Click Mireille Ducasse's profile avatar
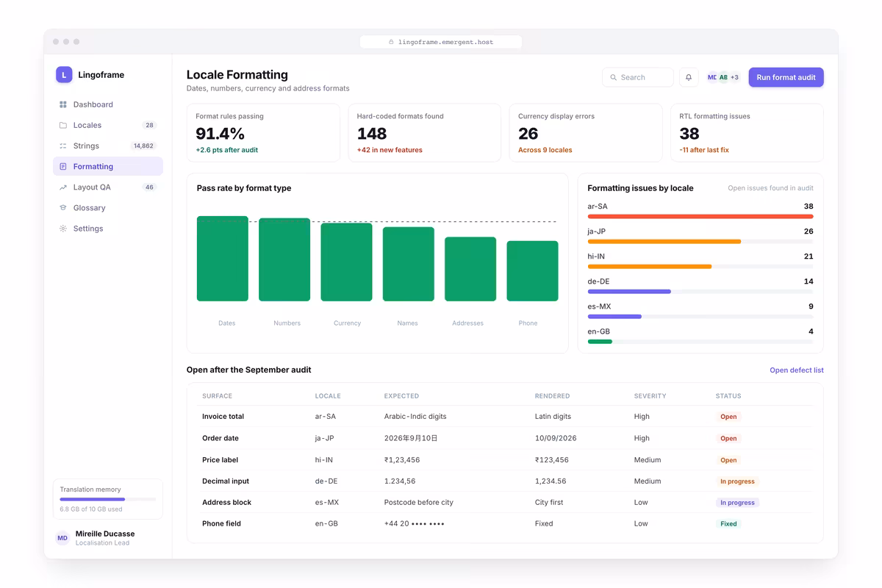Viewport: 882px width, 588px height. (x=62, y=538)
